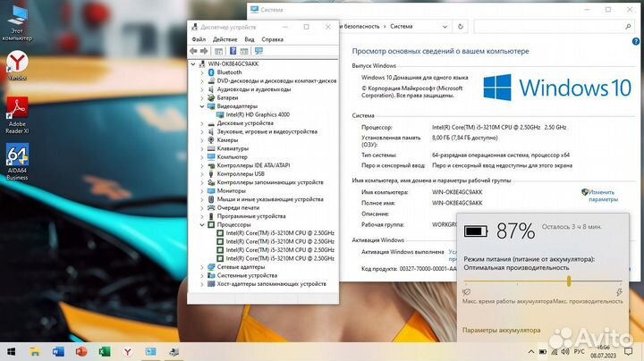Select the Intel(R) HD Graphics 4000 device
Viewport: 644px width, 361px height.
tap(258, 114)
